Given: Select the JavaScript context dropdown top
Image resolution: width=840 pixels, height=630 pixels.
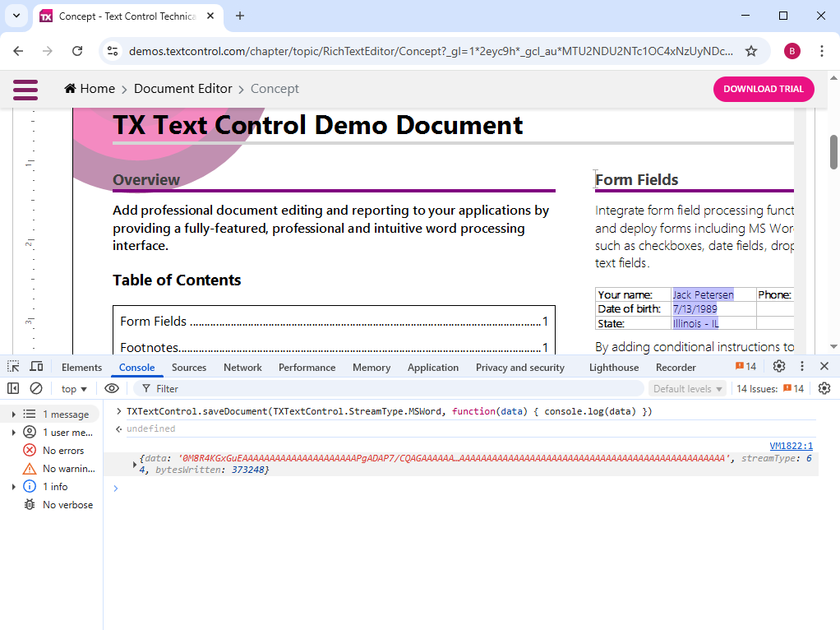Looking at the screenshot, I should (x=74, y=389).
